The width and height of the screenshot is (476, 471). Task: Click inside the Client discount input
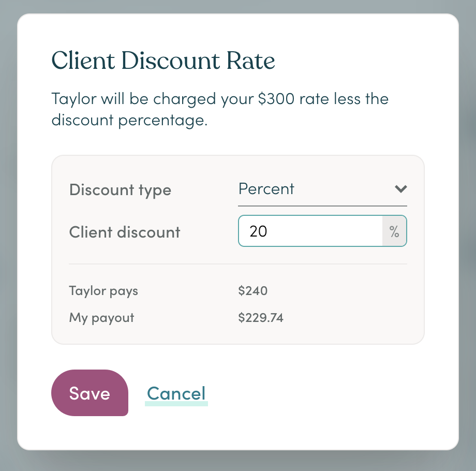tap(310, 231)
